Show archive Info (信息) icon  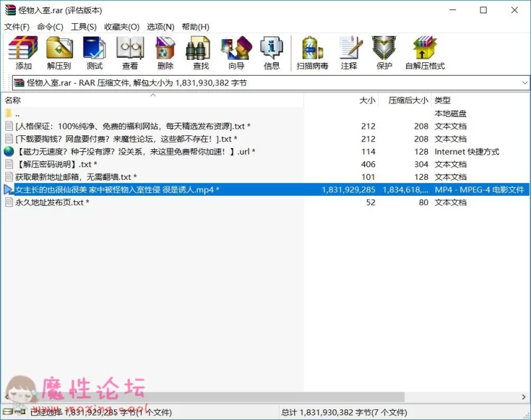(271, 48)
